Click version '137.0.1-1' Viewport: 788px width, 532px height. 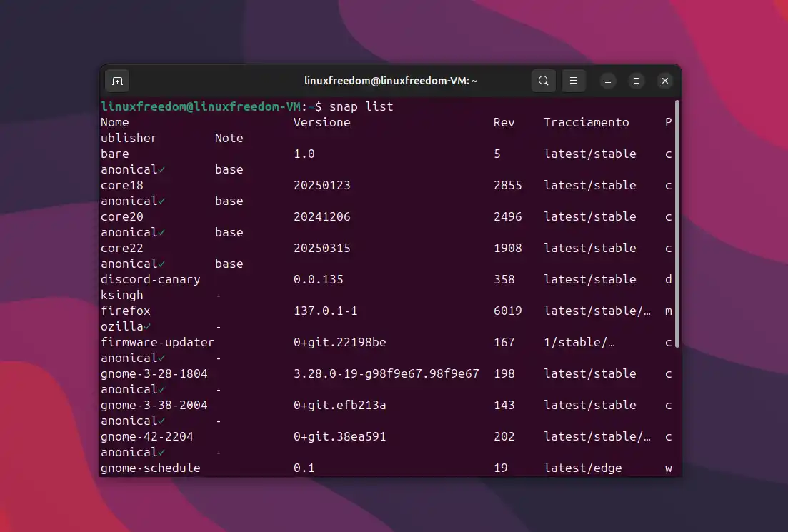coord(325,311)
